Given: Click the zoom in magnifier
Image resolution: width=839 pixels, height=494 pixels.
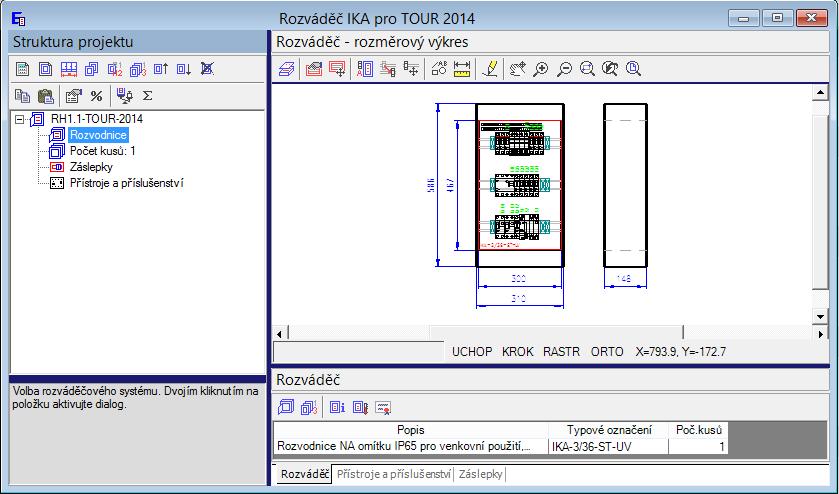Looking at the screenshot, I should (541, 69).
